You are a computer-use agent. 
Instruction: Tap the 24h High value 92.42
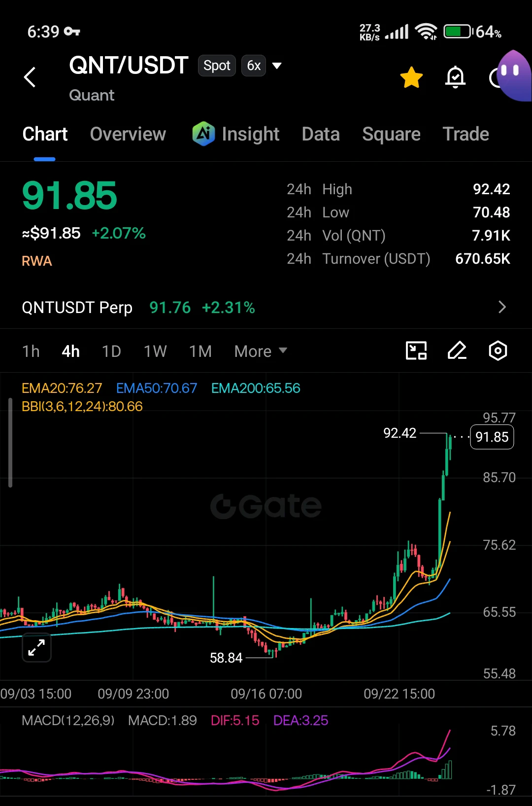[x=491, y=189]
